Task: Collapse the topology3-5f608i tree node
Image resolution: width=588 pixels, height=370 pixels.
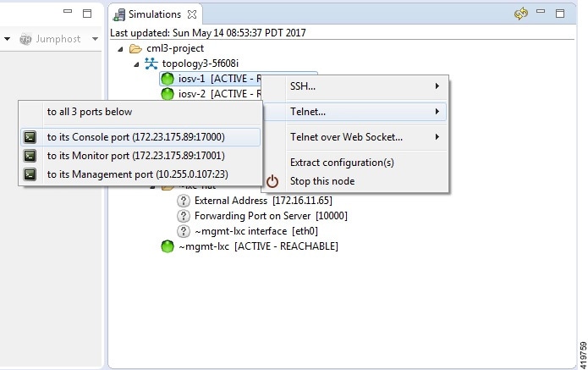Action: (x=135, y=64)
